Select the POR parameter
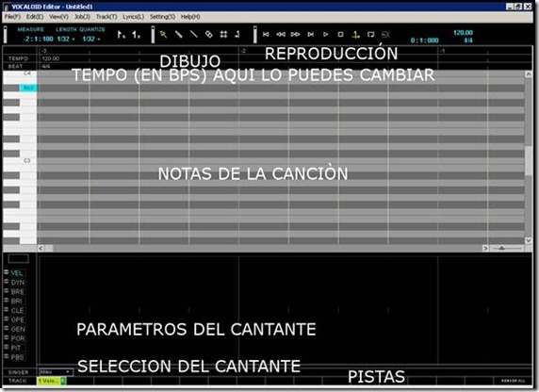The image size is (539, 392). pos(18,338)
